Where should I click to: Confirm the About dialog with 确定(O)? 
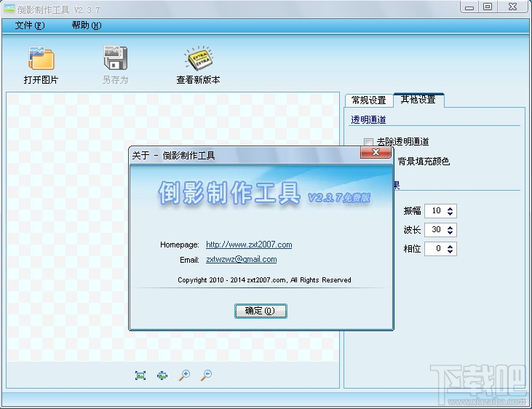tap(261, 311)
